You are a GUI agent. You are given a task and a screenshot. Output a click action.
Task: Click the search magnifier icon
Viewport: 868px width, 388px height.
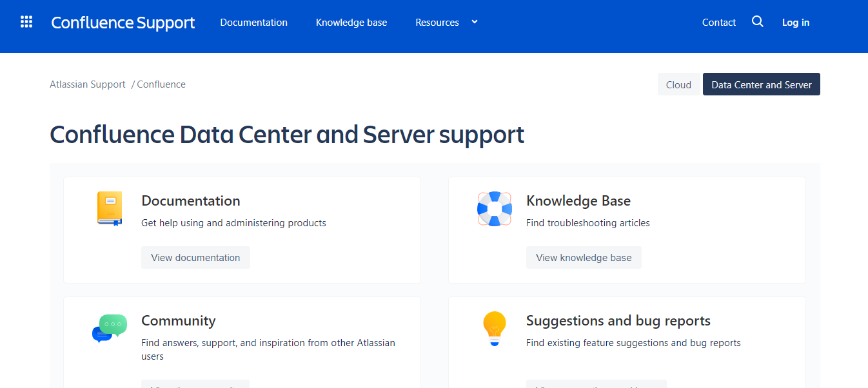pos(758,22)
